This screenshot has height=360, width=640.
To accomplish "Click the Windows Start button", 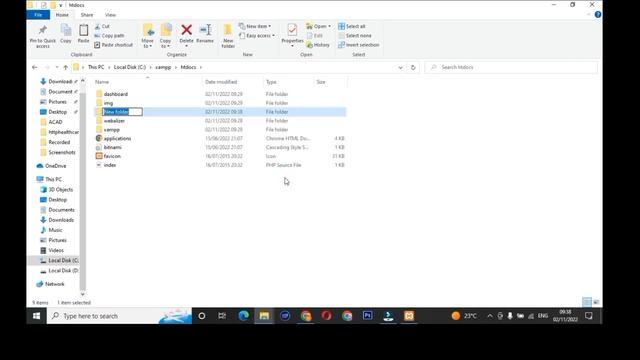I will tap(36, 316).
